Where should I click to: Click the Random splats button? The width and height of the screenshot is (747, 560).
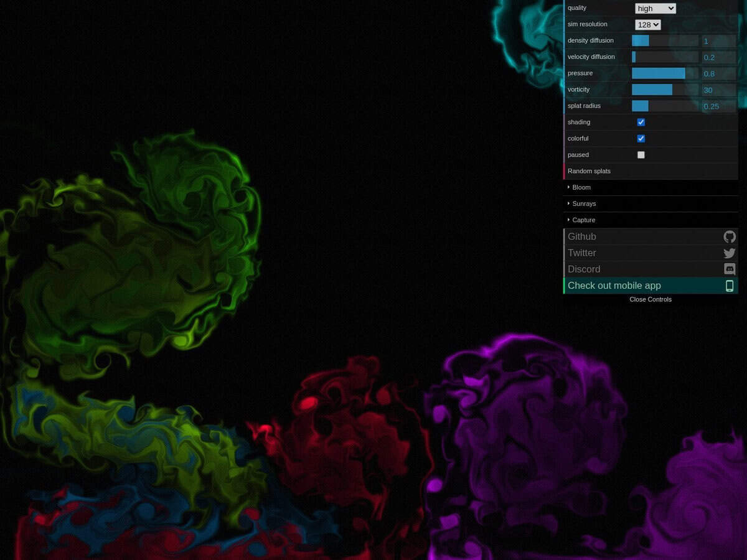[651, 171]
